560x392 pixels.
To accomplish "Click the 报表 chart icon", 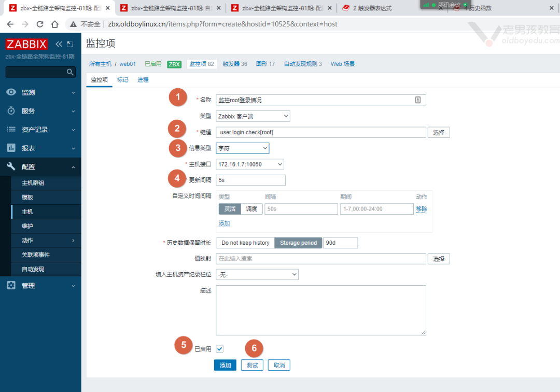I will pos(11,148).
